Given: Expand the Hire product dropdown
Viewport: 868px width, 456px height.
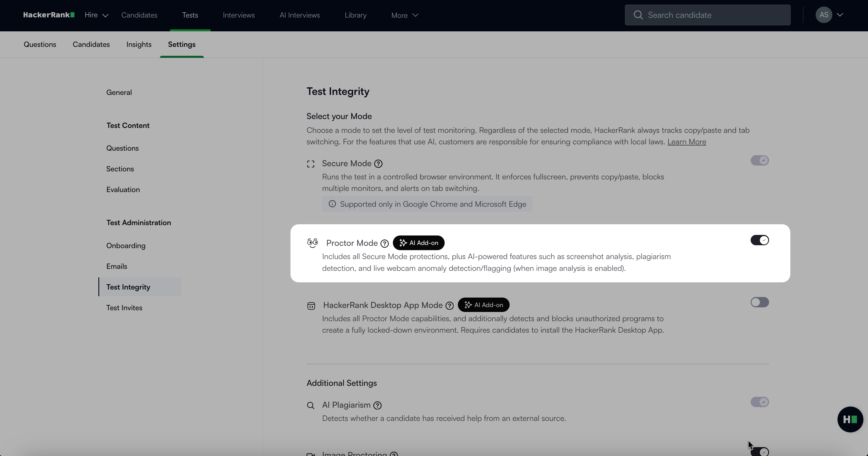Looking at the screenshot, I should (96, 15).
